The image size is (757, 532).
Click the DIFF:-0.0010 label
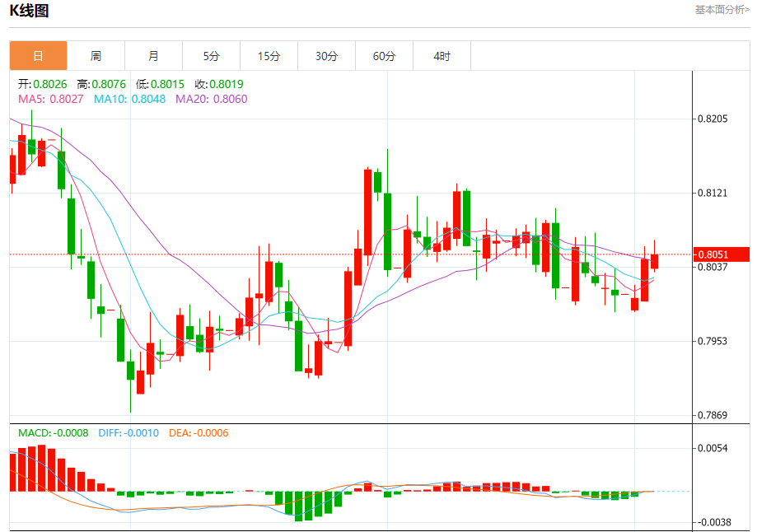tap(129, 433)
